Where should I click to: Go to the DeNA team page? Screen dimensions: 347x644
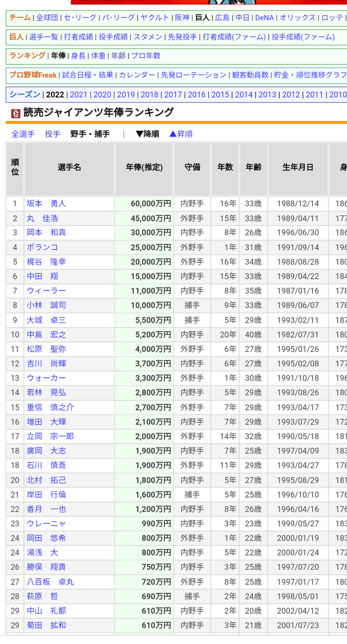pyautogui.click(x=265, y=18)
